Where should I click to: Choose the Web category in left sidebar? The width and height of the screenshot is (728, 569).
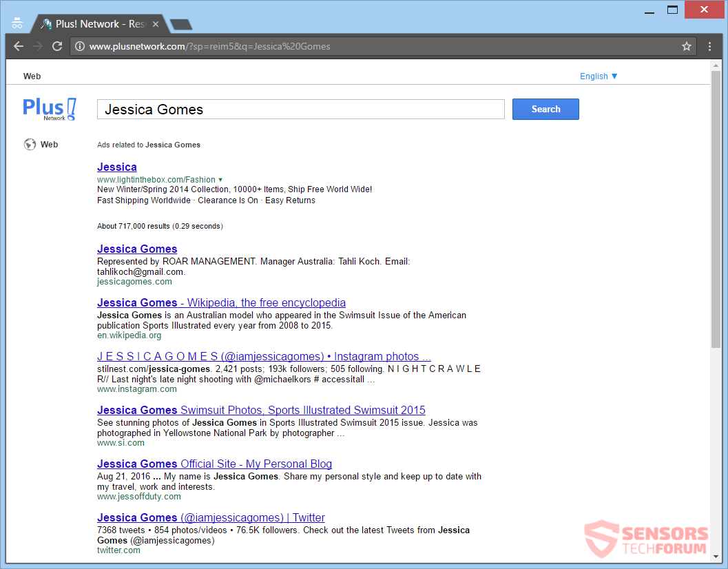(x=49, y=145)
